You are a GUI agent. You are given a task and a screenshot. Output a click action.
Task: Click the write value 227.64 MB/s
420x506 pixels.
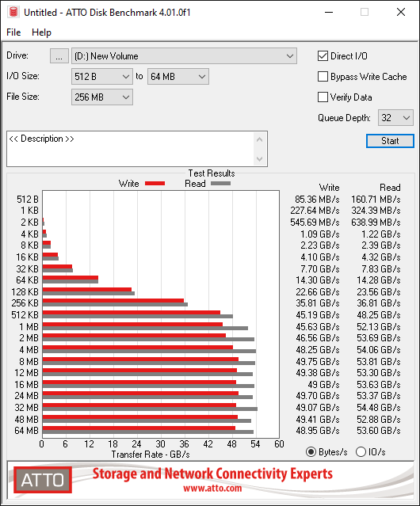pyautogui.click(x=315, y=211)
